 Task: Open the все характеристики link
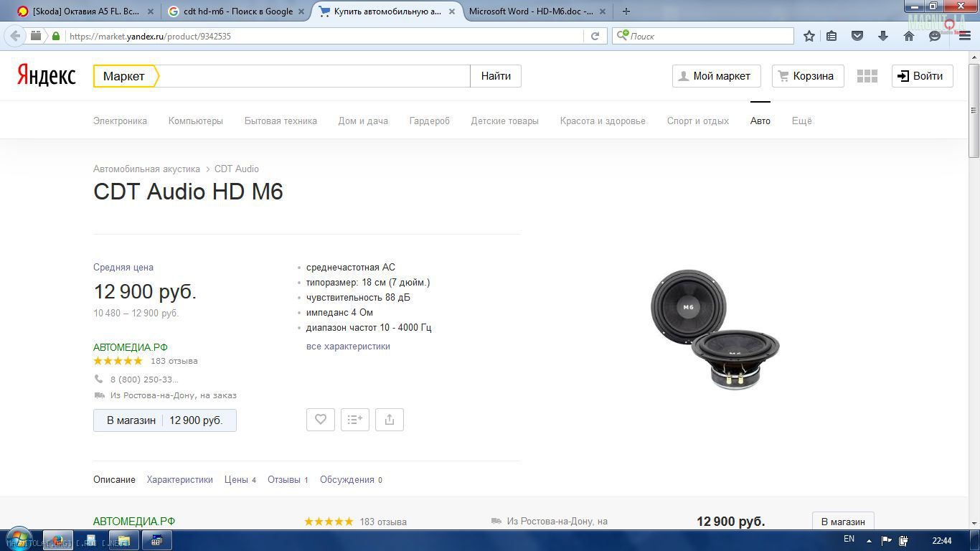(348, 346)
